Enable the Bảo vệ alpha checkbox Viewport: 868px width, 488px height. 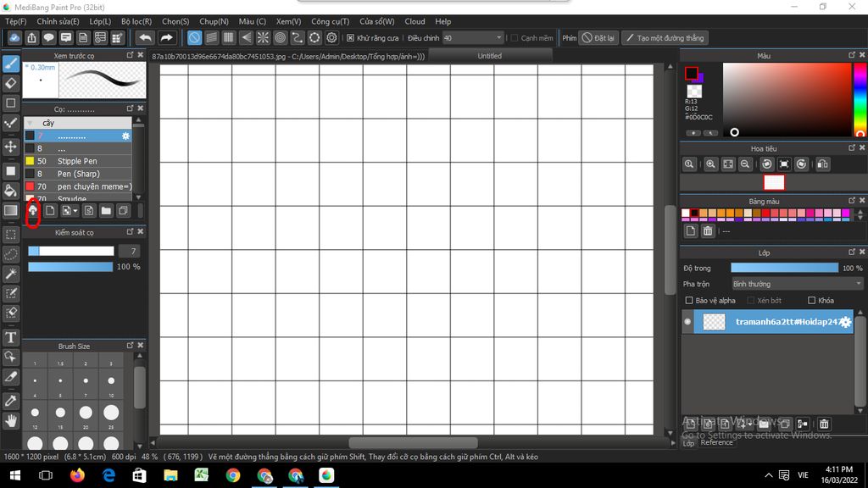pos(689,301)
